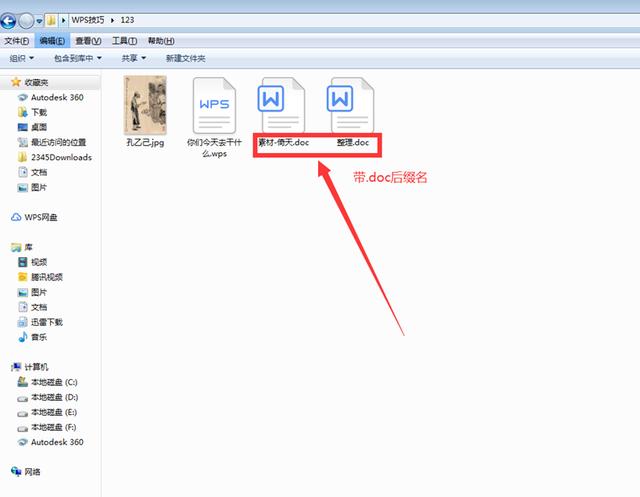Viewport: 640px width, 497px height.
Task: Click the 新建文件夹 button
Action: click(185, 58)
